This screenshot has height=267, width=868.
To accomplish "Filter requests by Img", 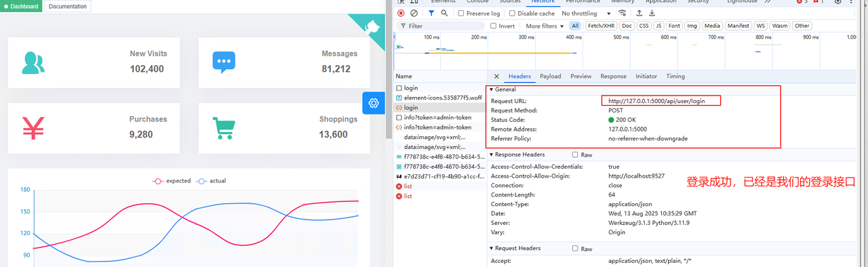I will 692,26.
